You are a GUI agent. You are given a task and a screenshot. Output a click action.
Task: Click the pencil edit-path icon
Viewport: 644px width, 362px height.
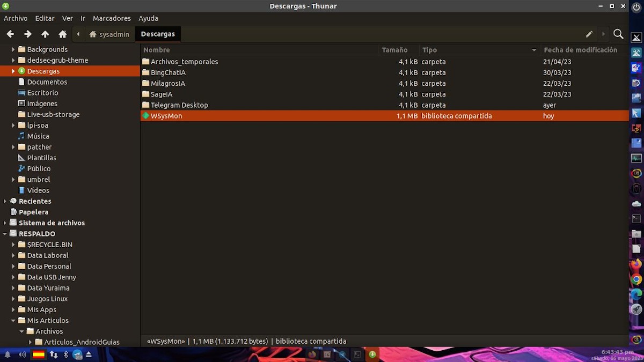(589, 34)
